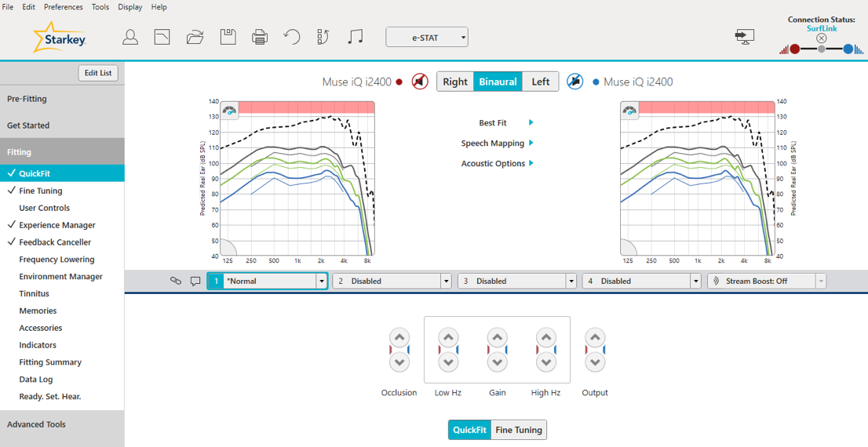Open the Tools menu
Screen dimensions: 868x447
100,7
